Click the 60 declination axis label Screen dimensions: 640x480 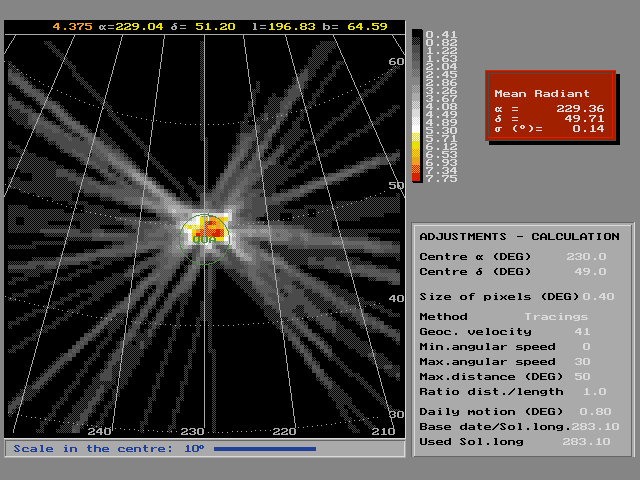[x=396, y=62]
